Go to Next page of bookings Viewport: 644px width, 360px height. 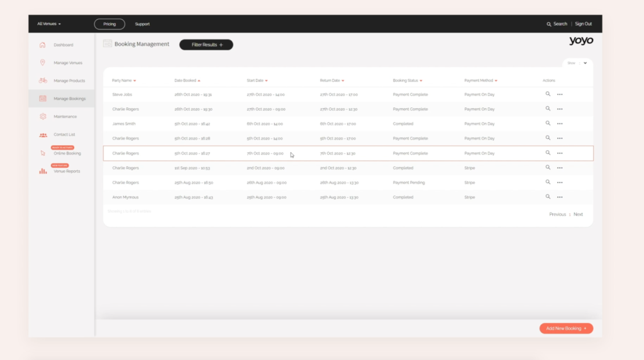pyautogui.click(x=578, y=214)
